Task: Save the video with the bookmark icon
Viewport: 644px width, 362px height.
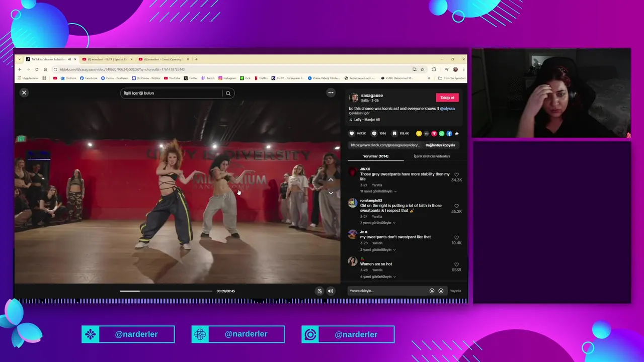Action: pos(394,134)
